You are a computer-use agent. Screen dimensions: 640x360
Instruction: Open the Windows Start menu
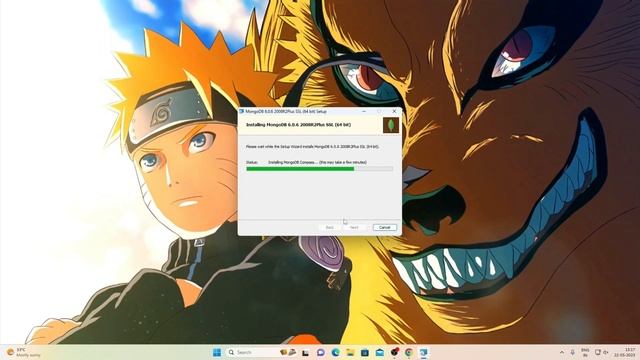click(x=217, y=352)
